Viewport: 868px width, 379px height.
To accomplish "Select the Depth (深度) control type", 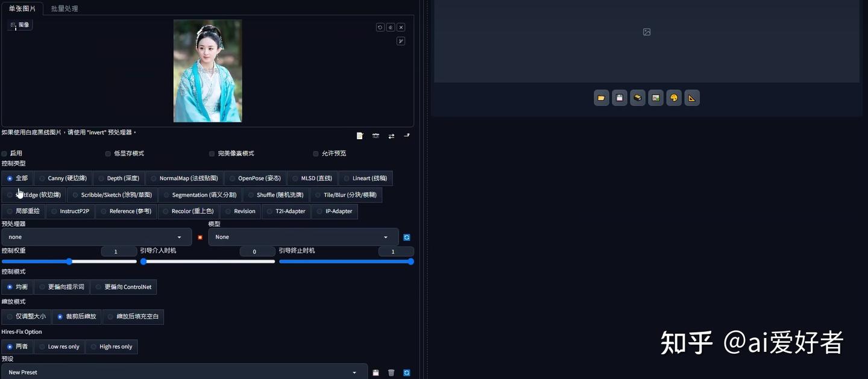I will point(119,178).
